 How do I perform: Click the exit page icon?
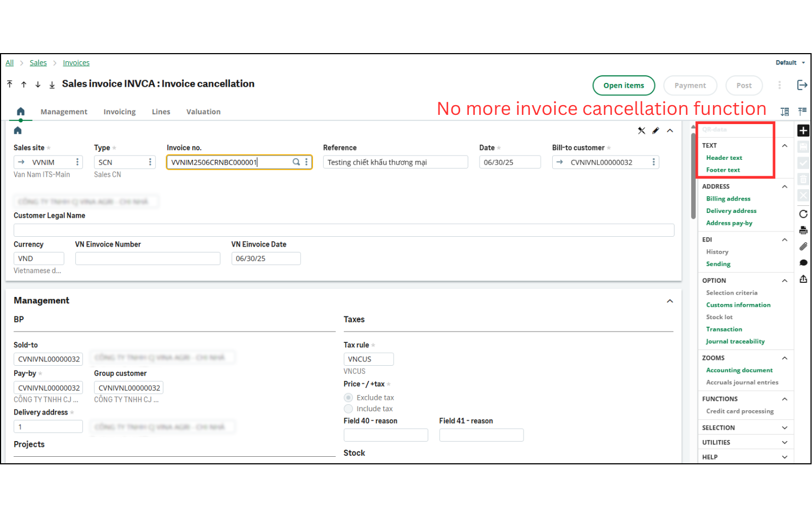tap(802, 85)
